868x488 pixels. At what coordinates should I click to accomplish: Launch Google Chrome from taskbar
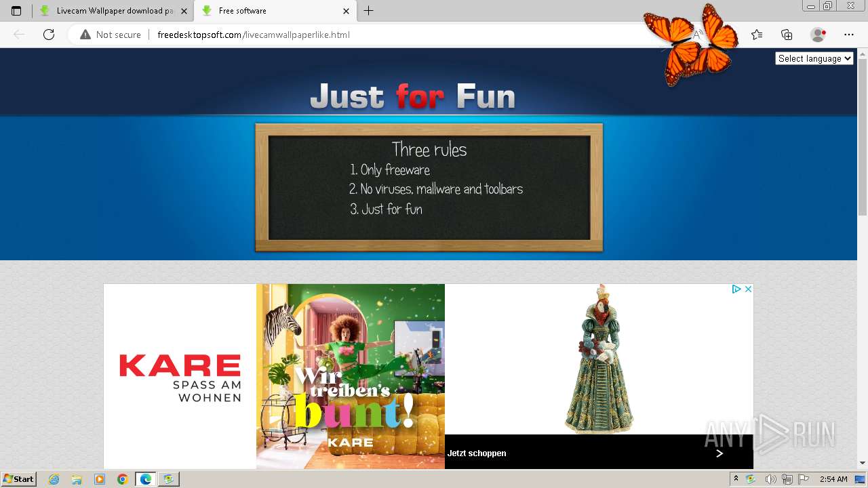122,479
